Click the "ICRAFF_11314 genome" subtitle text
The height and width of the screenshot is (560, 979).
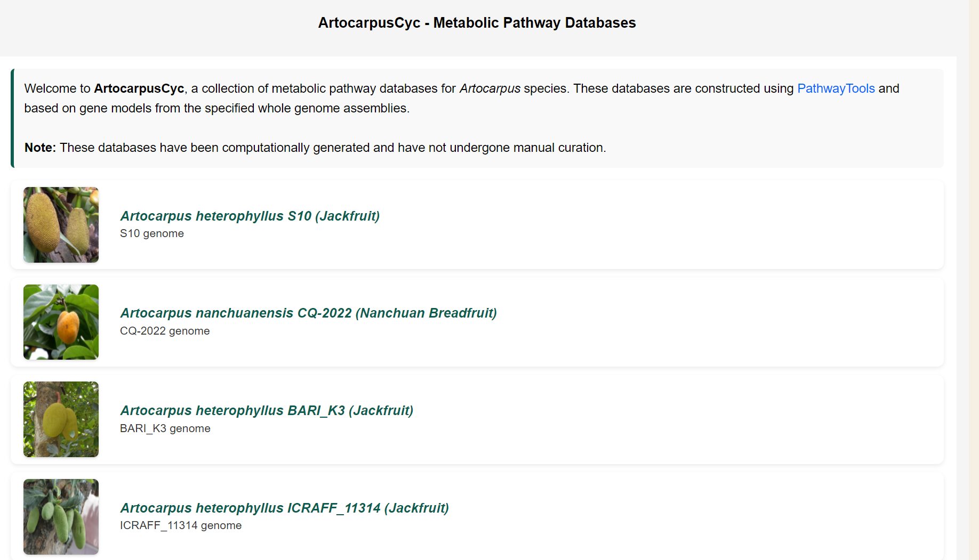tap(181, 525)
